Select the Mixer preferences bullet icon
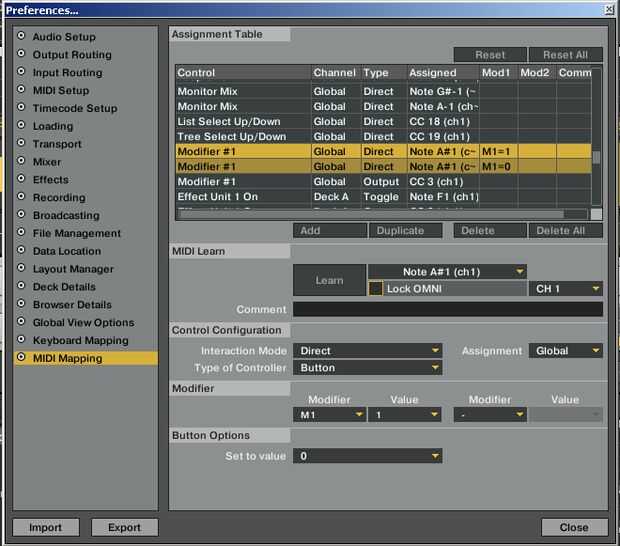Image resolution: width=620 pixels, height=546 pixels. tap(21, 161)
